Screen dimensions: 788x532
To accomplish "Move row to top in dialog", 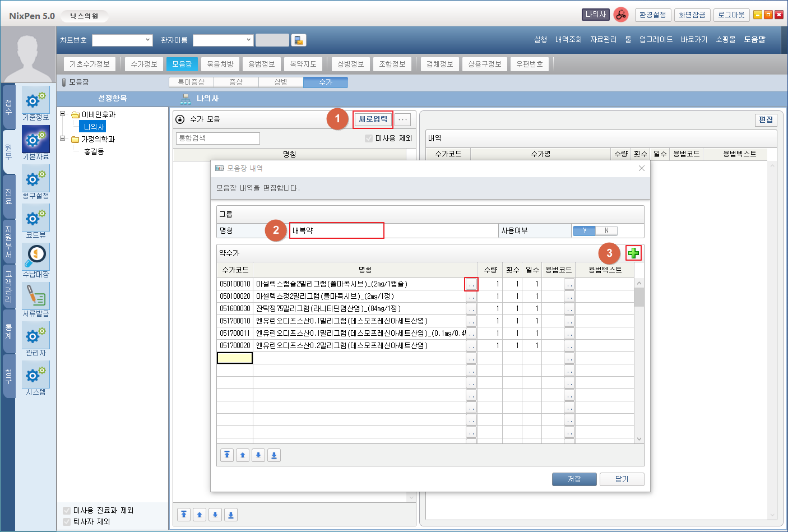I will click(227, 455).
